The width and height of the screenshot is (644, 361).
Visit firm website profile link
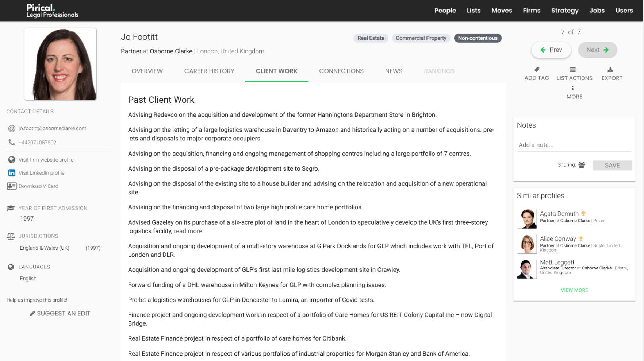pyautogui.click(x=46, y=160)
